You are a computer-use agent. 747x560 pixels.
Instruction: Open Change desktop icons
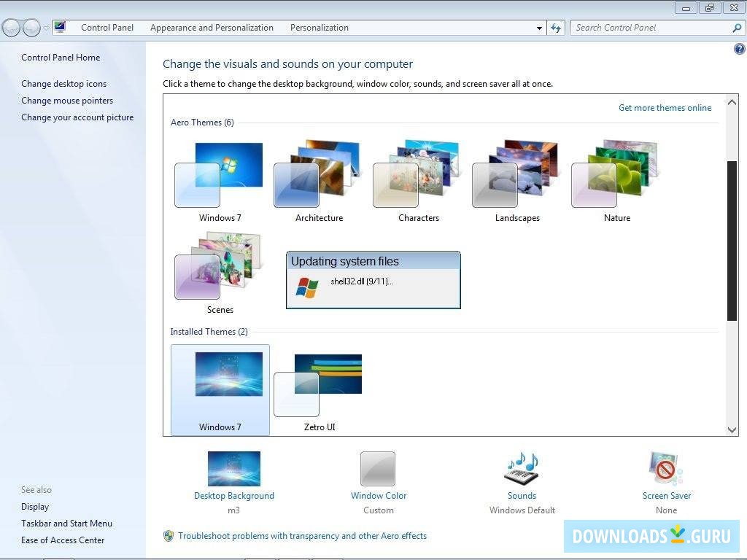click(x=63, y=83)
